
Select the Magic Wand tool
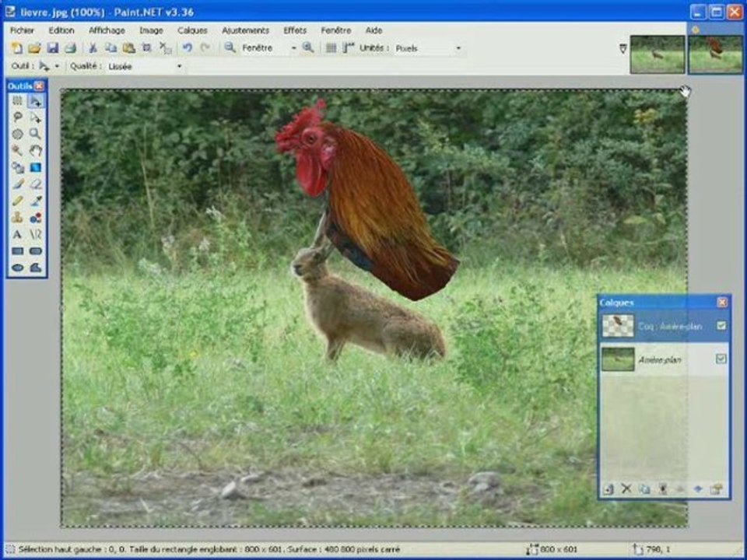point(17,150)
